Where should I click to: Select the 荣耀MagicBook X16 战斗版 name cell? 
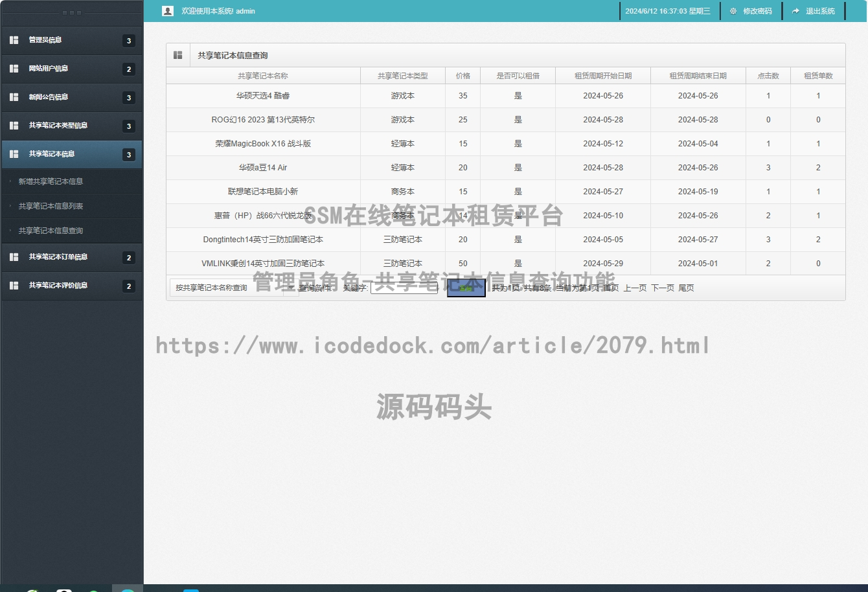coord(263,144)
